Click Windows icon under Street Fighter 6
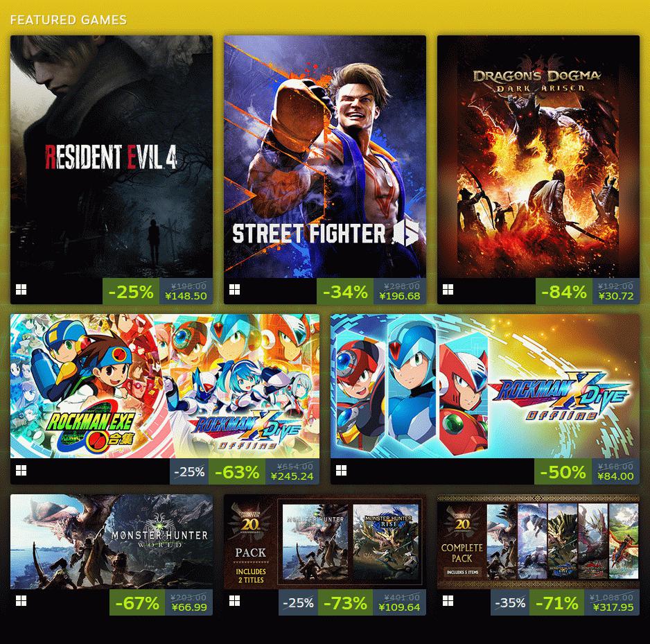The width and height of the screenshot is (650, 644). click(235, 290)
